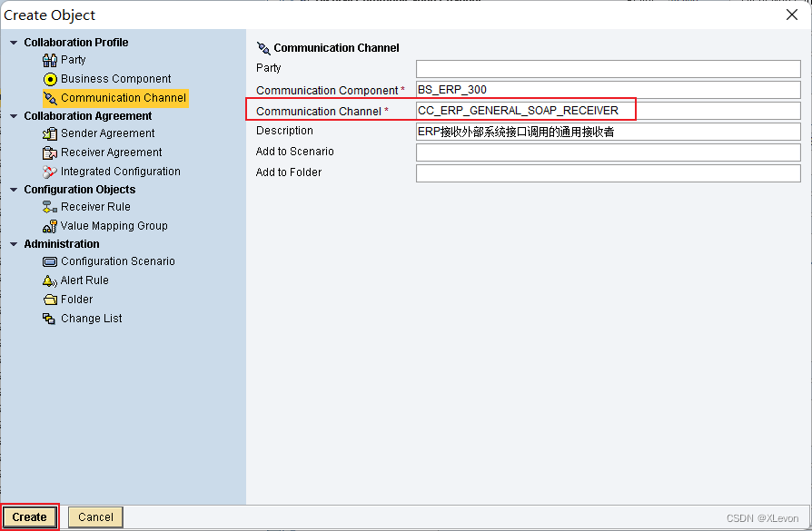Collapse the Configuration Objects section
The width and height of the screenshot is (812, 531).
coord(13,189)
